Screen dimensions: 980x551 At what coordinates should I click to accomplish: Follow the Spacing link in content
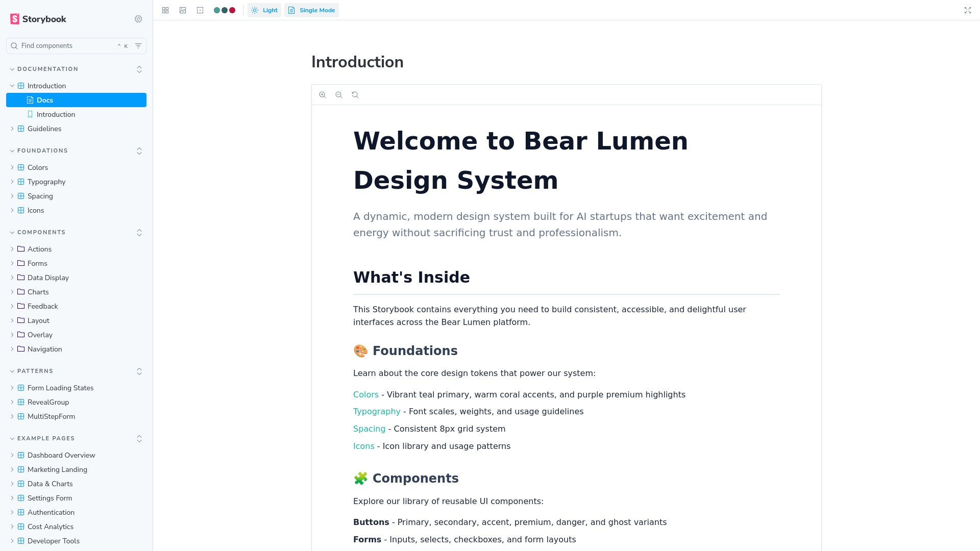click(369, 429)
